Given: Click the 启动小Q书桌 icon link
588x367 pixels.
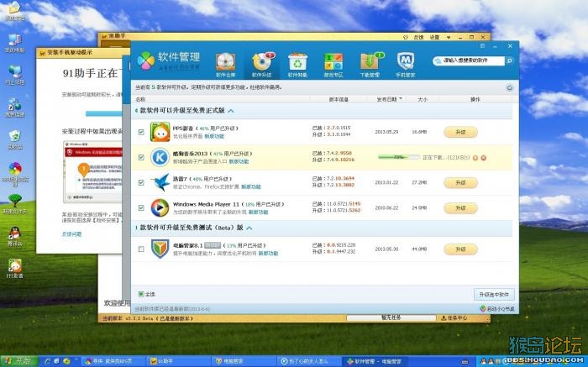Looking at the screenshot, I should (x=483, y=309).
